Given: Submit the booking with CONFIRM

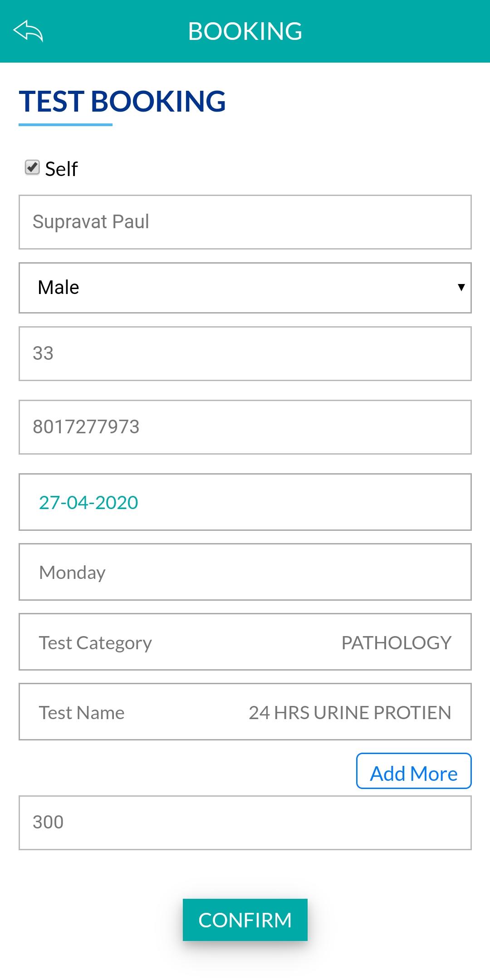Looking at the screenshot, I should (245, 920).
